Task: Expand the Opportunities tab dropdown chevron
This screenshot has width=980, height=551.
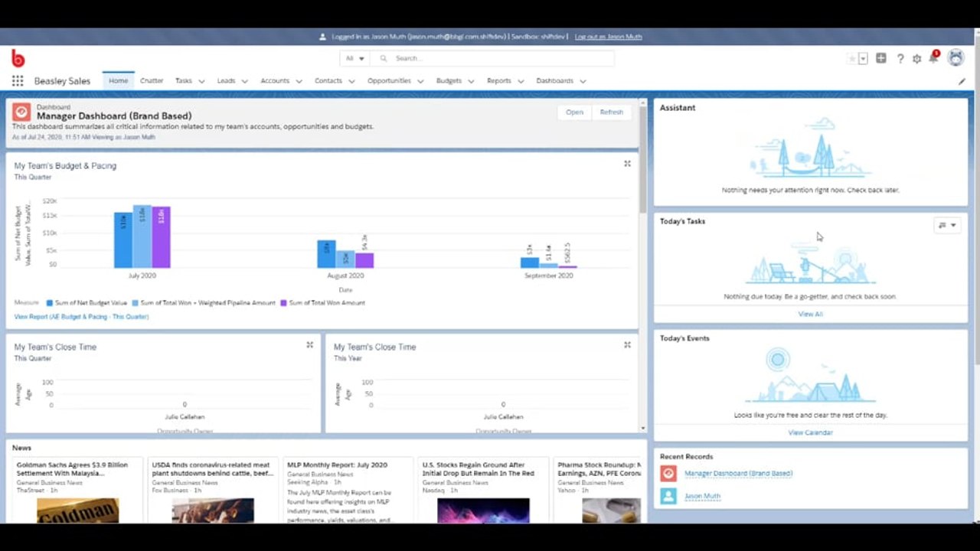Action: tap(420, 81)
